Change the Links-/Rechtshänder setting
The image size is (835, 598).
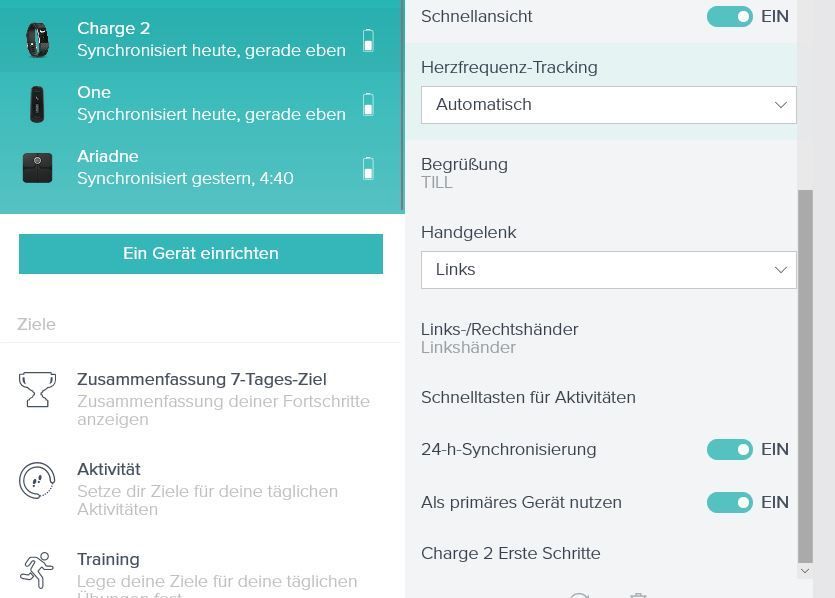499,338
